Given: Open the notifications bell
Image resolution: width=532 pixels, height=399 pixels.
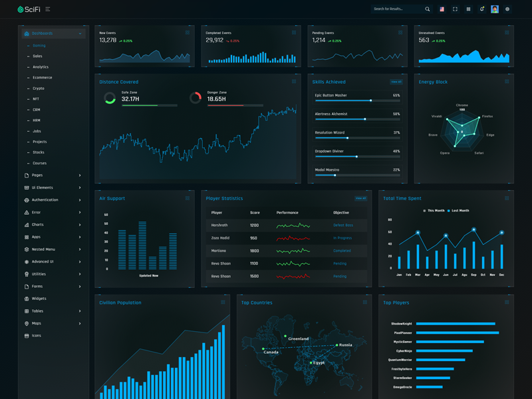Looking at the screenshot, I should [x=481, y=9].
